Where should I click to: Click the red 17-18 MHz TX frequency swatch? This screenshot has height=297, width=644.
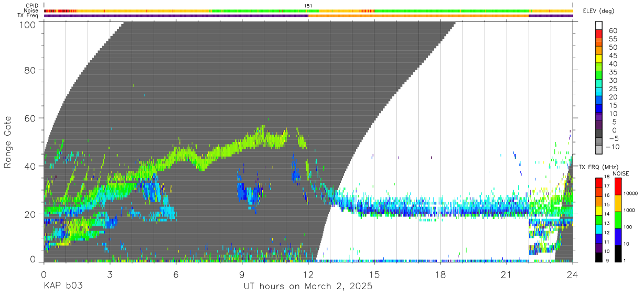coord(599,182)
